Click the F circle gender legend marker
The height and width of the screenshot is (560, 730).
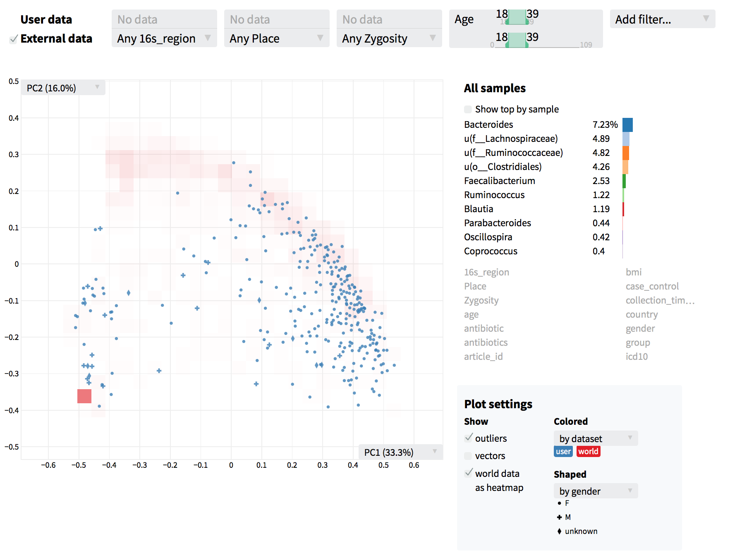(559, 503)
